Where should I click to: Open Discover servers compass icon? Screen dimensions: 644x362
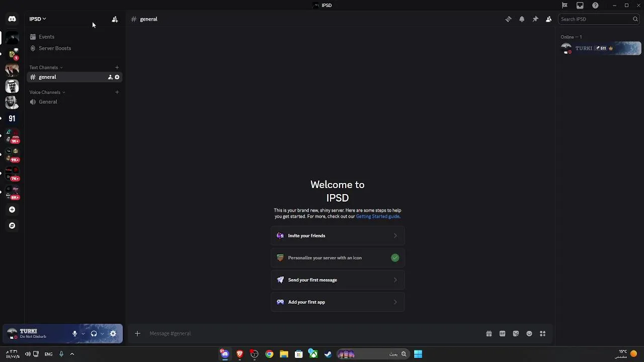(12, 226)
